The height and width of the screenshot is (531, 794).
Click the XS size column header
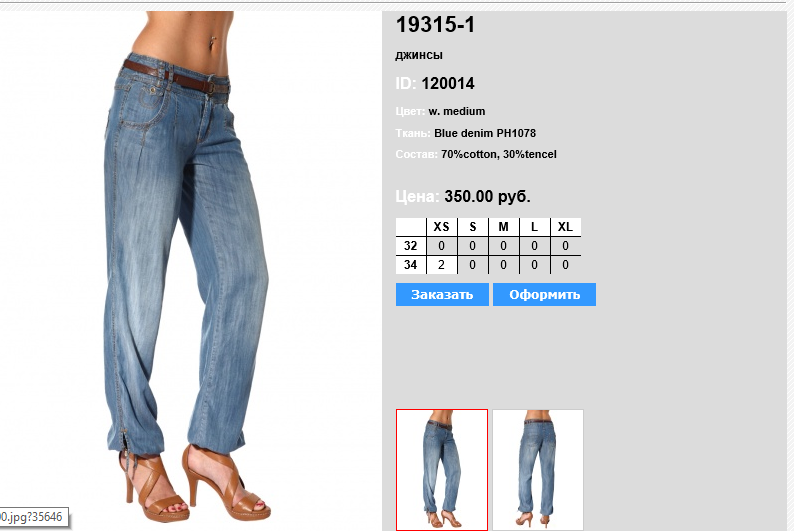click(x=442, y=227)
